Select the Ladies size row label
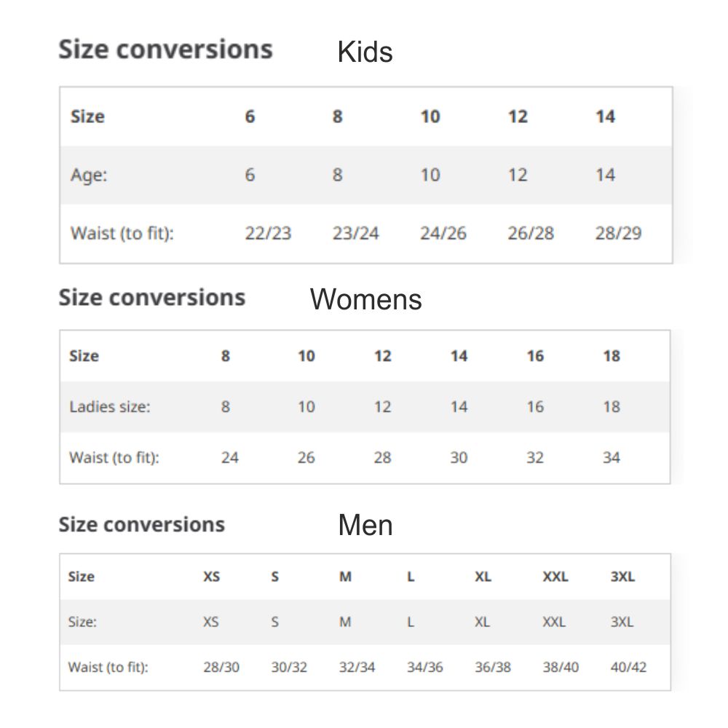The width and height of the screenshot is (728, 728). (110, 406)
